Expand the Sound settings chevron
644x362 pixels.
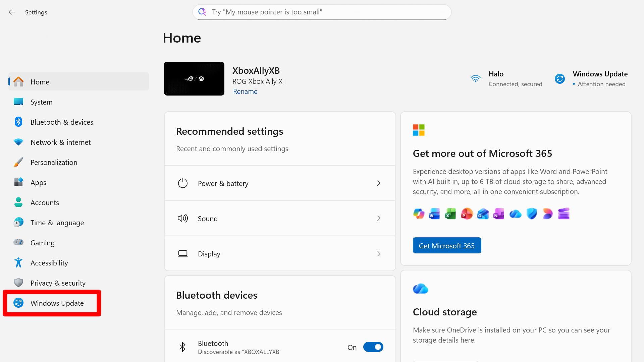tap(379, 218)
